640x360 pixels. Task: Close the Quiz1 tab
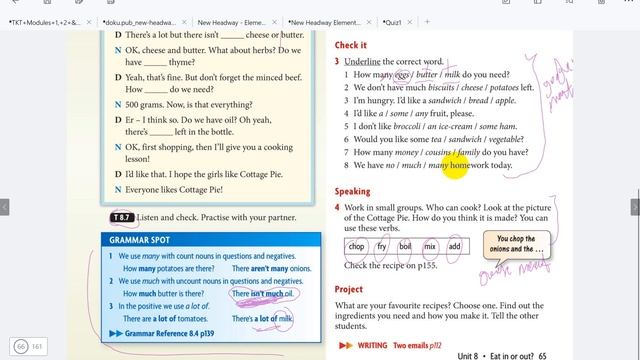[x=409, y=22]
